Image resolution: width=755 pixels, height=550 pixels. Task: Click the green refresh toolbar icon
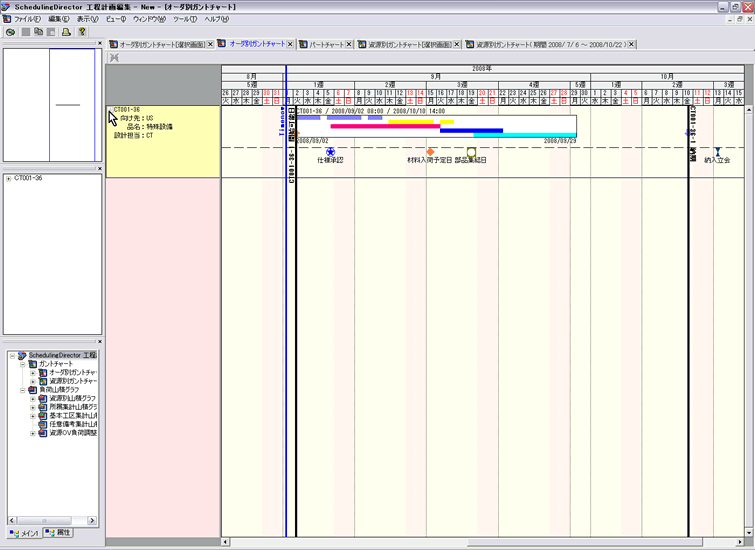coord(11,32)
